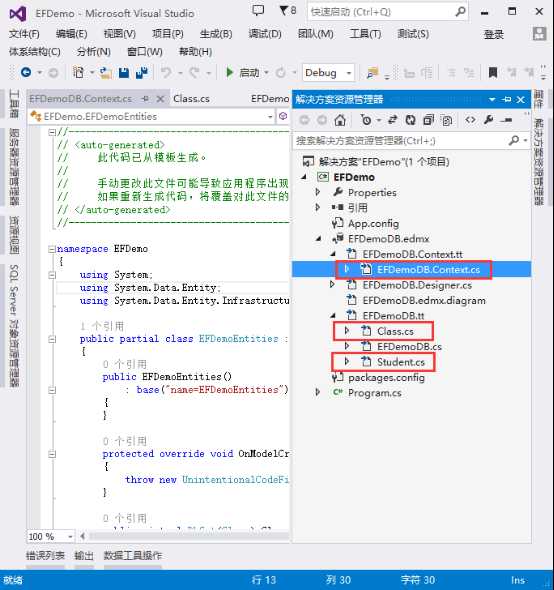Viewport: 554px width, 590px height.
Task: Open the 文件(F) menu
Action: click(24, 34)
